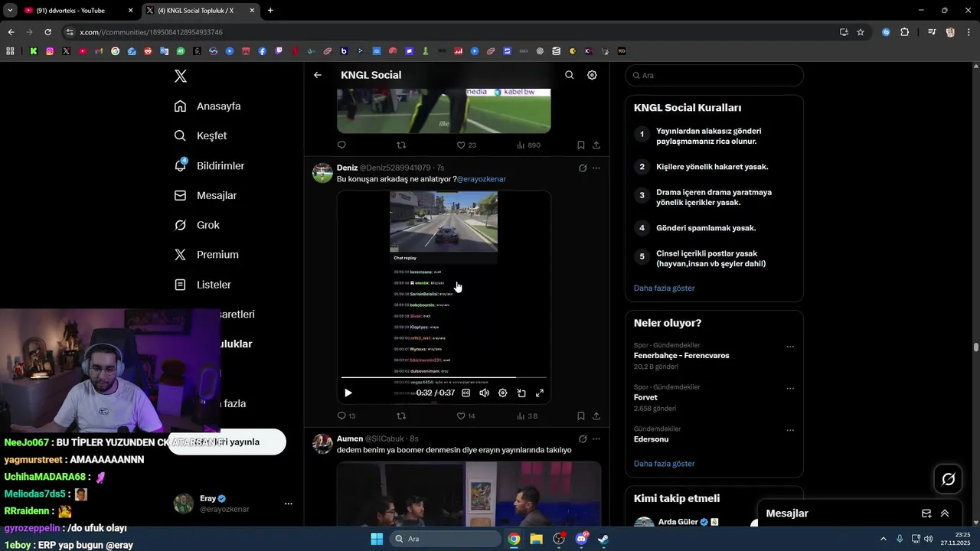Open Arda Güler's suggested profile
The image size is (980, 551).
point(679,522)
